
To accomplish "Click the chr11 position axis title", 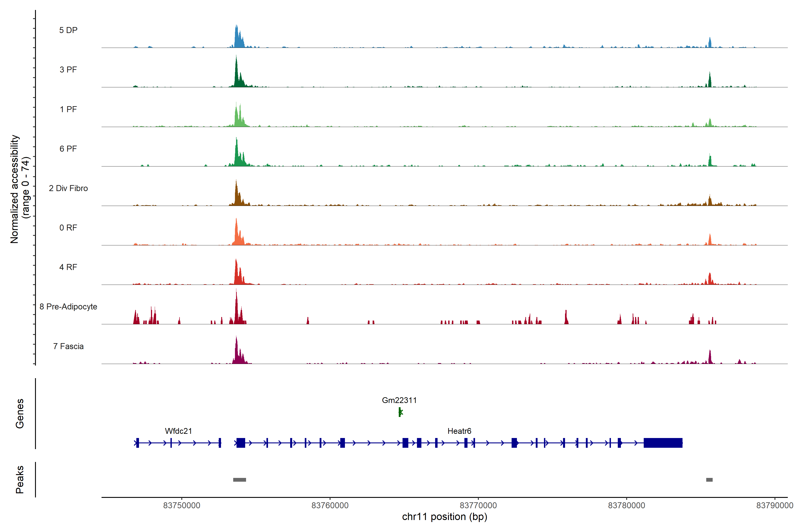I will (x=444, y=517).
